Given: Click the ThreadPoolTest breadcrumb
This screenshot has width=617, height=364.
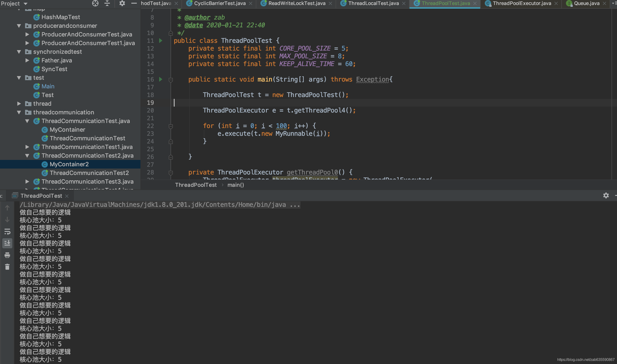Looking at the screenshot, I should pos(196,185).
